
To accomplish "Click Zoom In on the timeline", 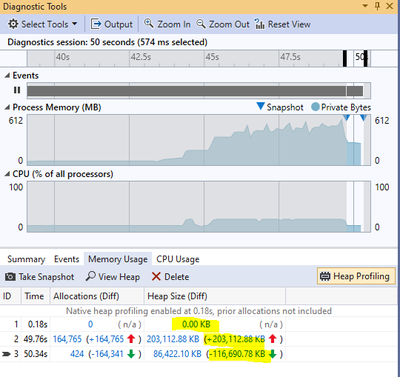I will tap(167, 24).
